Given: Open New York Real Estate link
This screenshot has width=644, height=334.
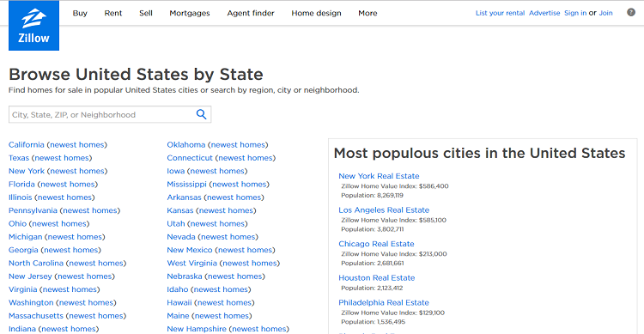Looking at the screenshot, I should [x=379, y=176].
